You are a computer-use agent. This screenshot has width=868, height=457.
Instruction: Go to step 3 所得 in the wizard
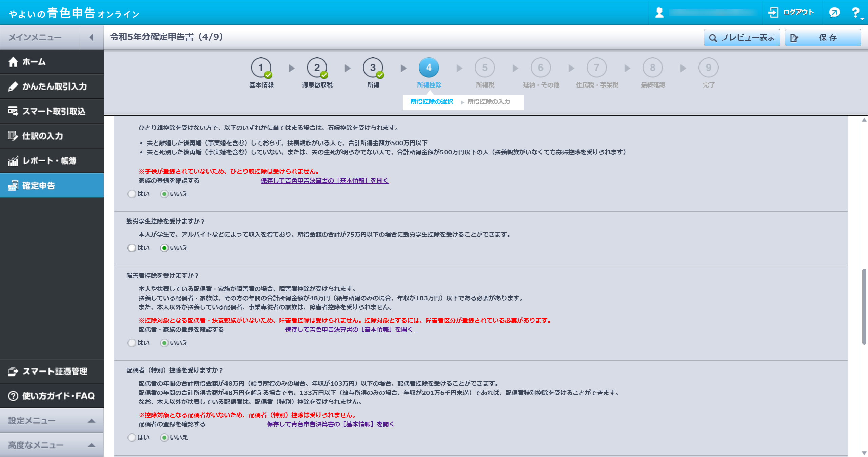tap(373, 68)
